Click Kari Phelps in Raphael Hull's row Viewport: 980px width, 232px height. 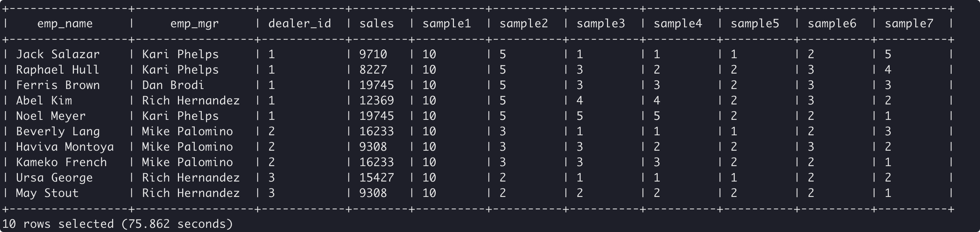tap(180, 70)
